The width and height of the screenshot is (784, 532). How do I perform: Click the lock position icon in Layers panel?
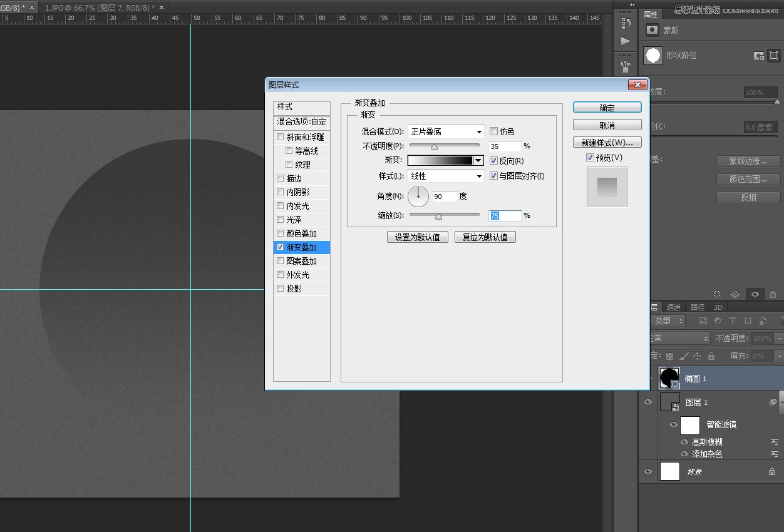point(698,356)
